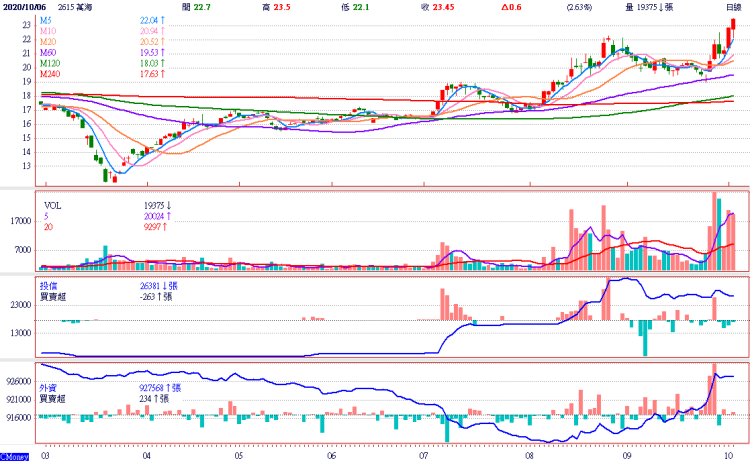Click the 03 month marker on time axis
This screenshot has height=469, width=750.
click(46, 454)
